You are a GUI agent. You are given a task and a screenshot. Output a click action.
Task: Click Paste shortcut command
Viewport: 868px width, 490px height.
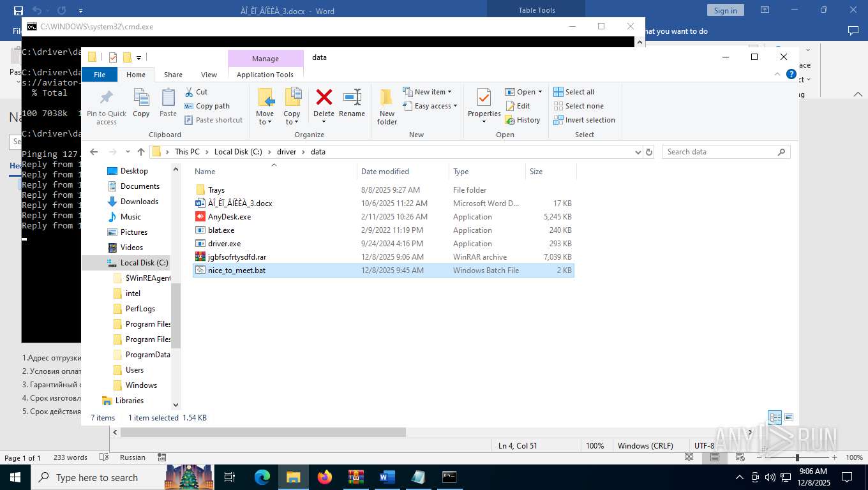pyautogui.click(x=213, y=120)
